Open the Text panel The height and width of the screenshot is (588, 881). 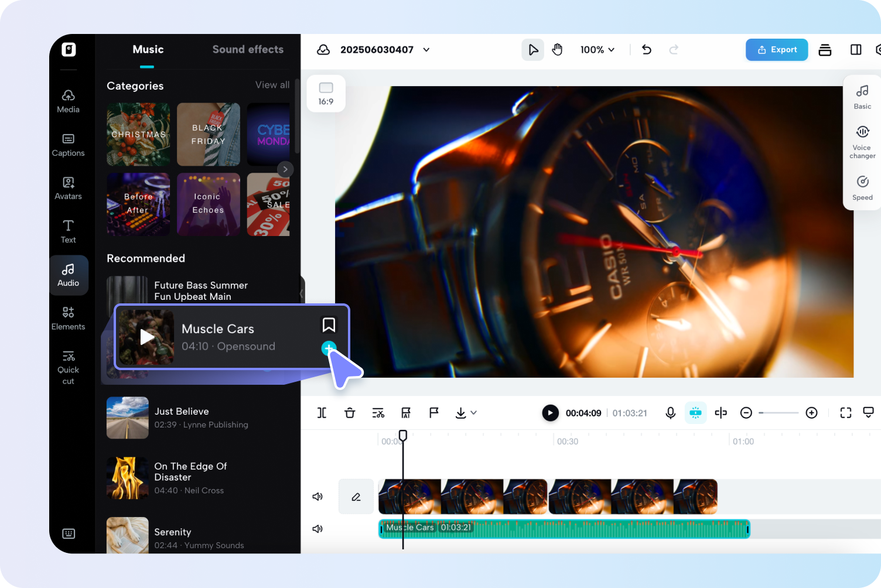[68, 231]
